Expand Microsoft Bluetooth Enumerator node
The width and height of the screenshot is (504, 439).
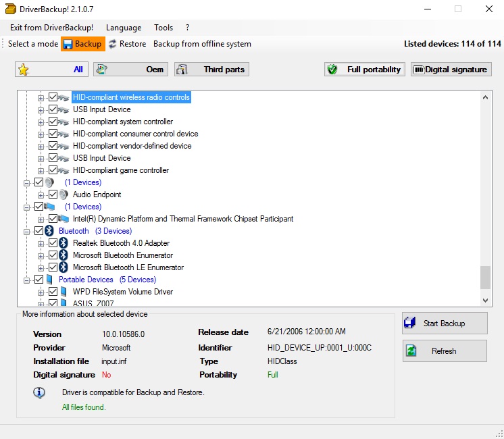[x=41, y=256]
